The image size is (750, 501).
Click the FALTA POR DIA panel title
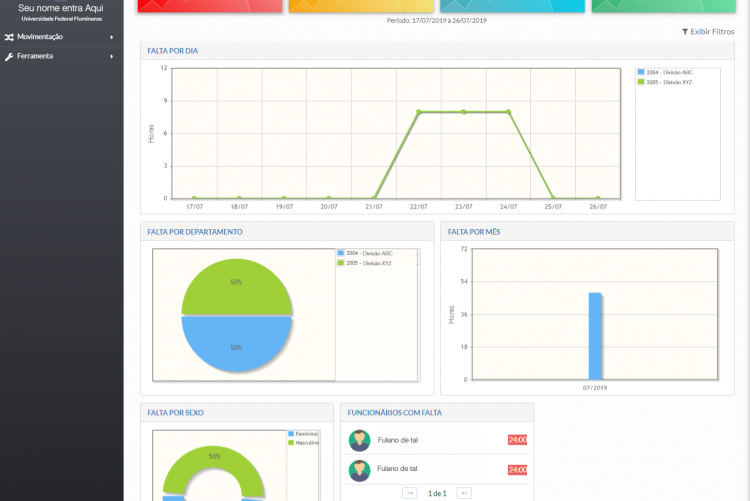click(173, 51)
